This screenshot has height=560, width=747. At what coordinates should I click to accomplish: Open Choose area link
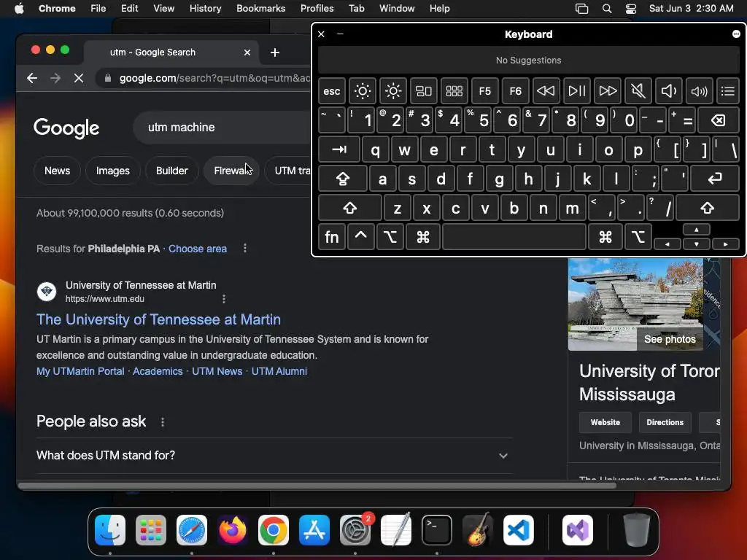198,249
